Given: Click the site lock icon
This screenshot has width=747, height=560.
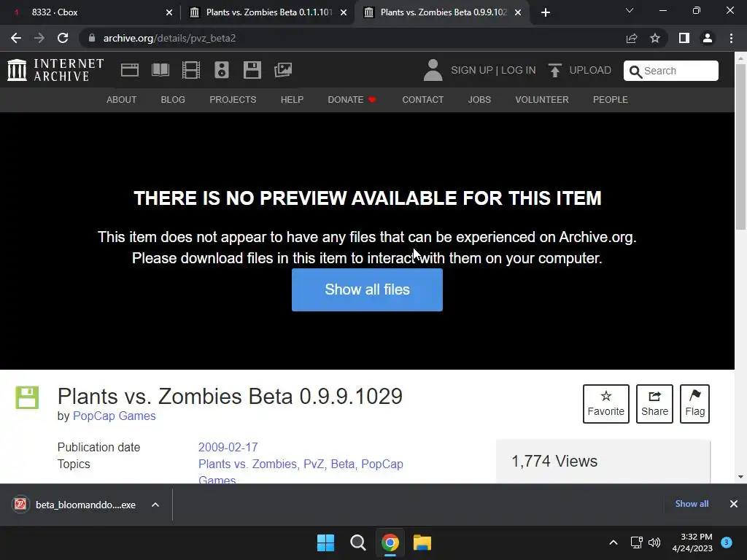Looking at the screenshot, I should tap(93, 38).
